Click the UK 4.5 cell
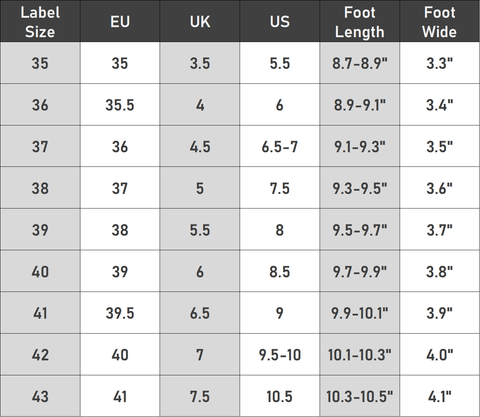 200,146
